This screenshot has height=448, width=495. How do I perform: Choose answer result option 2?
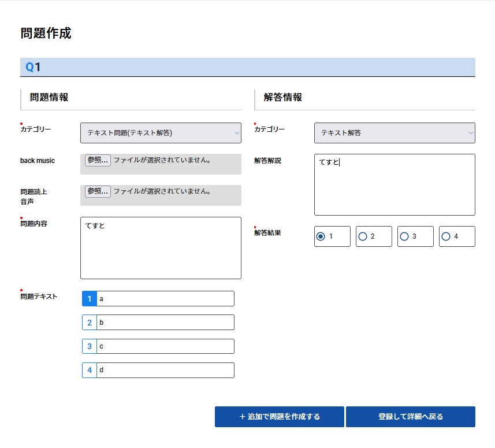(363, 236)
